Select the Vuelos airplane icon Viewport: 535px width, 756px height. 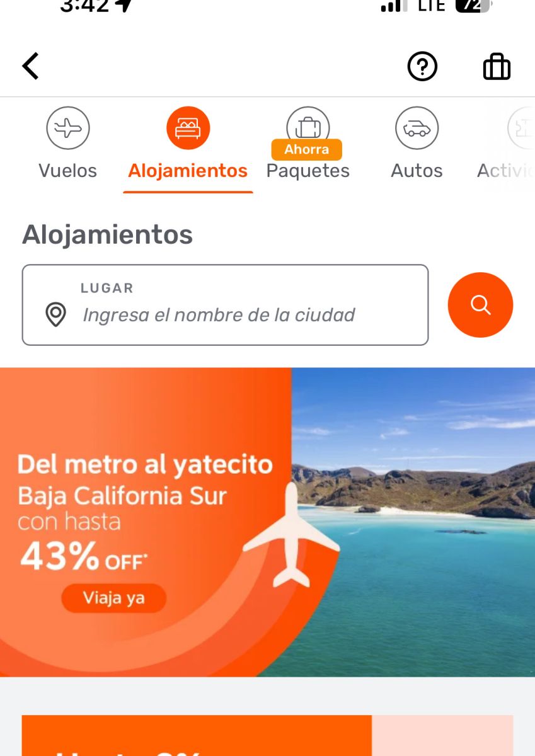68,128
